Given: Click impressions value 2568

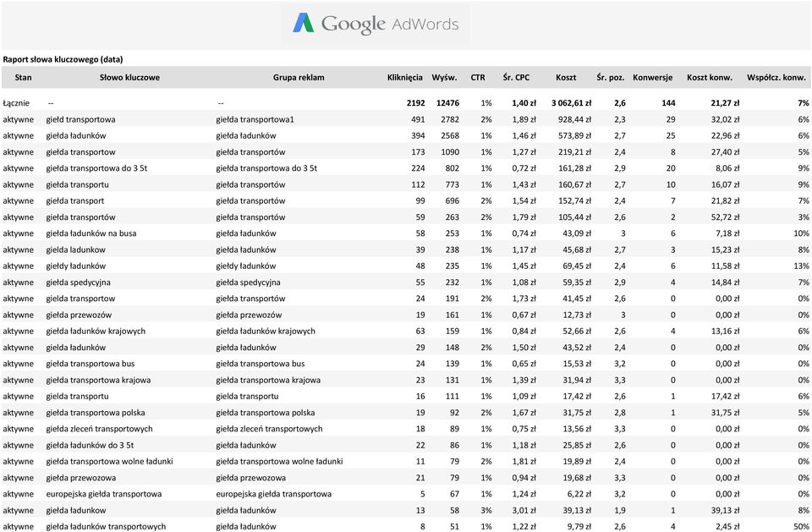Looking at the screenshot, I should (450, 135).
